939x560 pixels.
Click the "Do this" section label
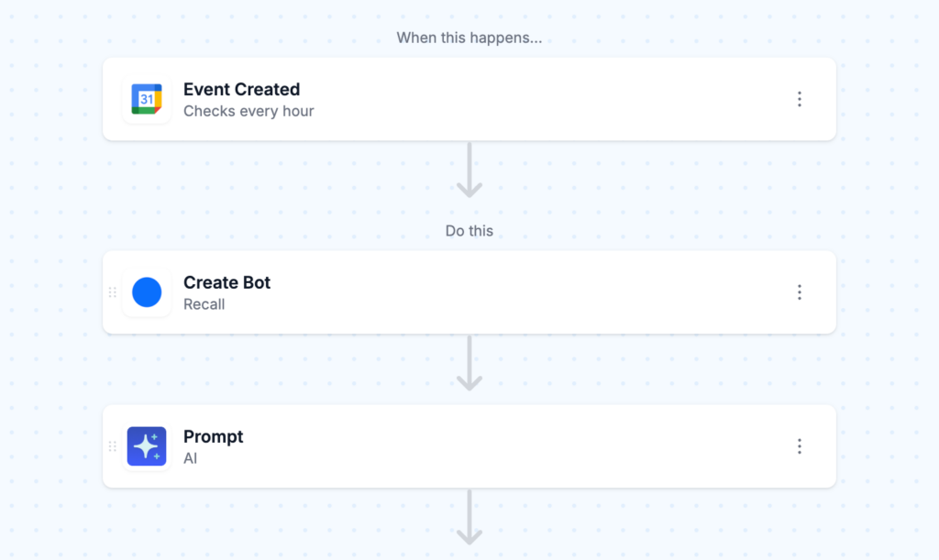click(x=469, y=231)
